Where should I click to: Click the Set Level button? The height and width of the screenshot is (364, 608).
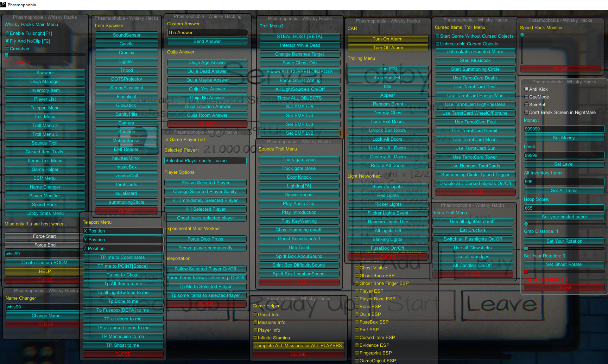[564, 164]
